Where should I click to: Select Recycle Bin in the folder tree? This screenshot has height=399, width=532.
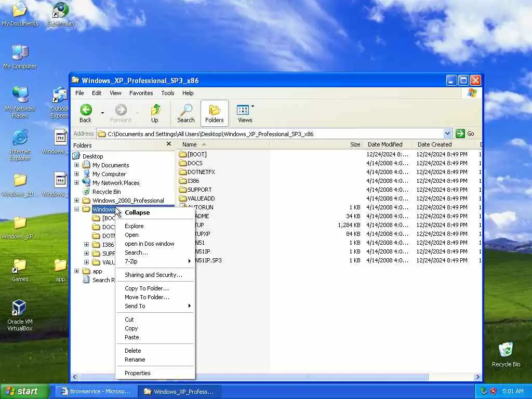pos(107,192)
